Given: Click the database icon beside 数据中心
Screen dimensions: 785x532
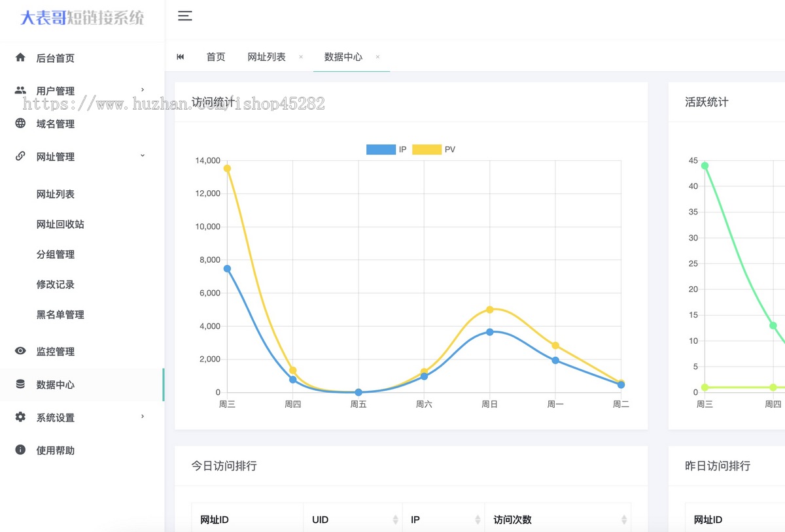Looking at the screenshot, I should pos(20,384).
